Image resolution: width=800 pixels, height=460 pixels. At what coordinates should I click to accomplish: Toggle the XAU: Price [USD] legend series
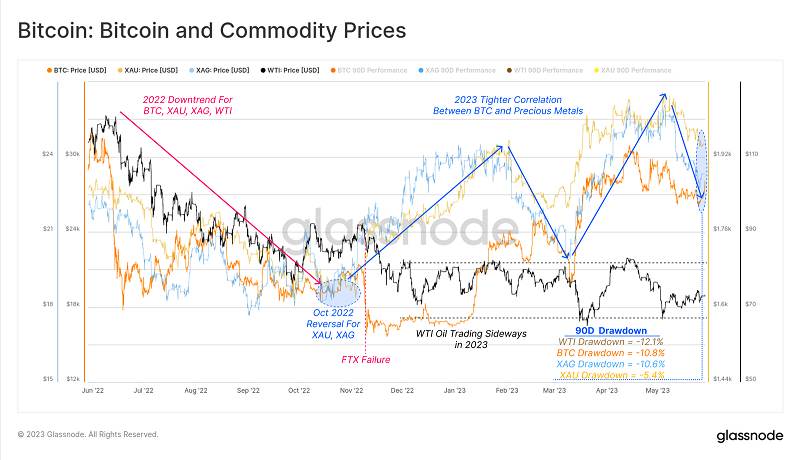coord(148,70)
